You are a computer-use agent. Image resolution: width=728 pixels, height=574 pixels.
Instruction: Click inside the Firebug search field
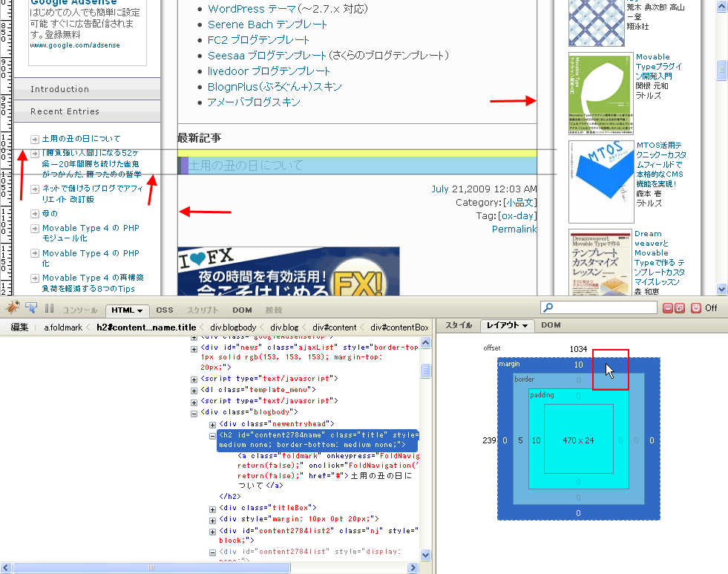point(599,307)
